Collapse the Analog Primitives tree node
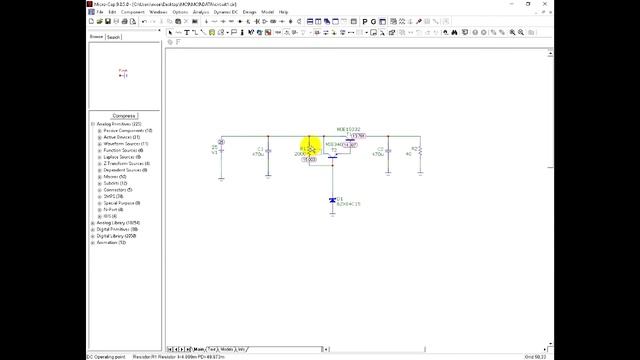Viewport: 640px width, 360px height. click(93, 124)
